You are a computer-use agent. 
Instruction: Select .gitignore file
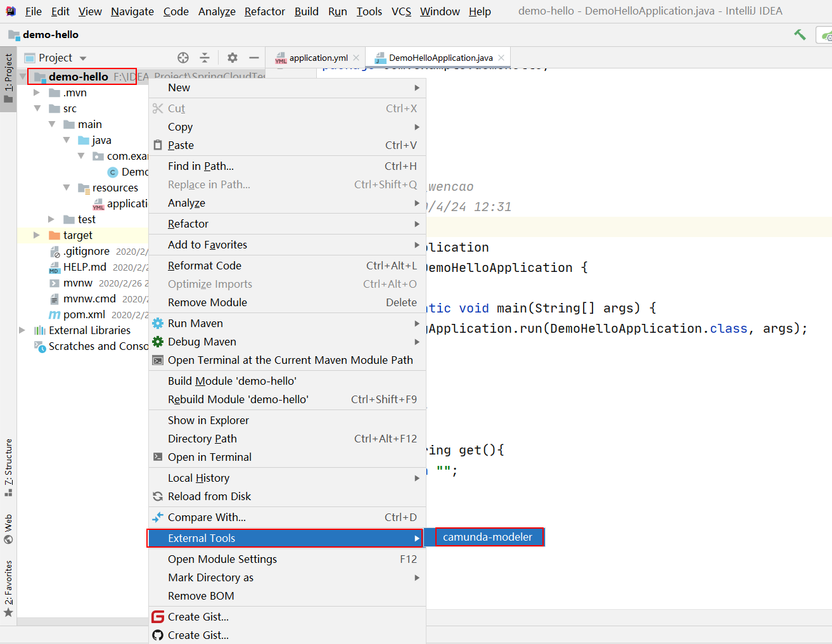pos(86,251)
